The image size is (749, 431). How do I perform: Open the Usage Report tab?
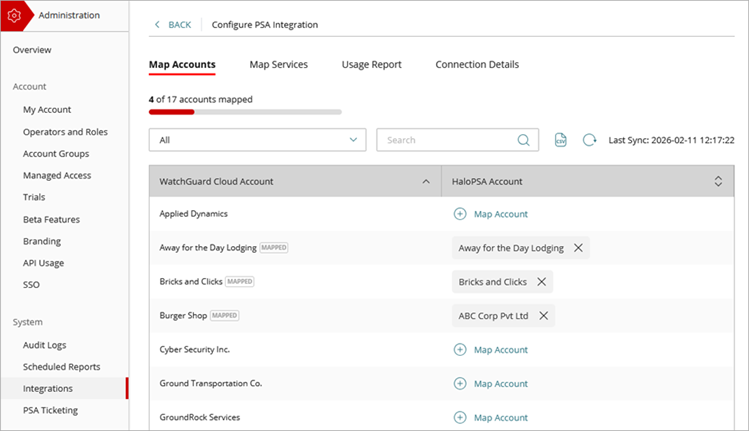click(x=372, y=65)
